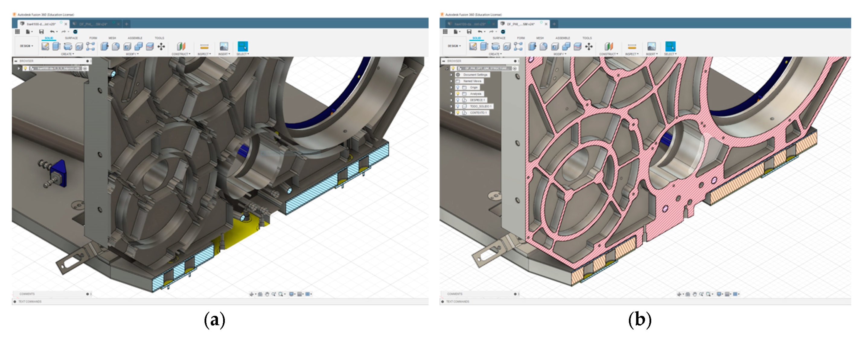868x337 pixels.
Task: Click the INSPECT menu label in panel (a)
Action: (204, 54)
